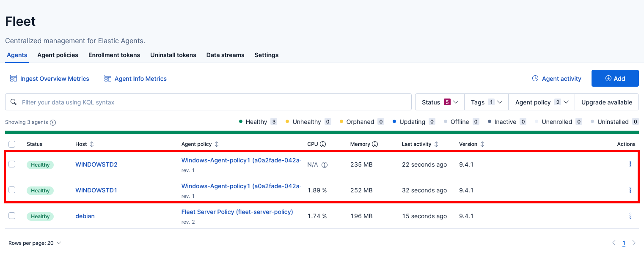Toggle the Upgrade available filter

(x=607, y=102)
